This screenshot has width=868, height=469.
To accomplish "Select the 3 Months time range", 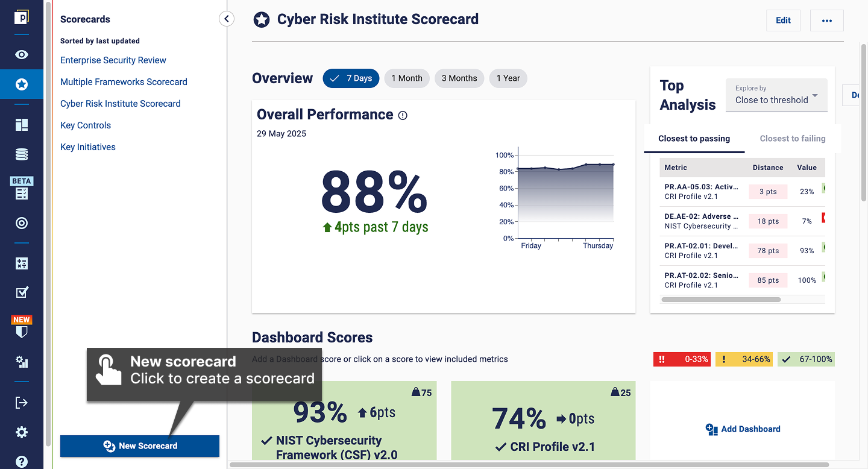I will 459,78.
